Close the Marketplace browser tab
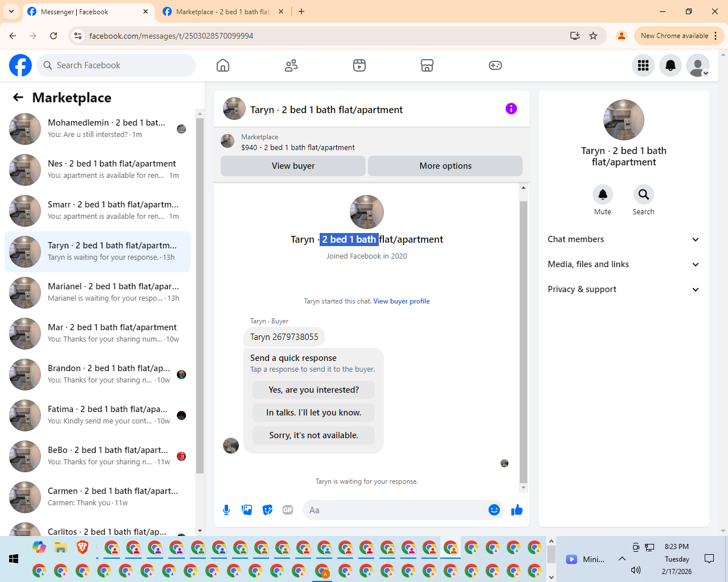This screenshot has height=582, width=728. pyautogui.click(x=281, y=11)
